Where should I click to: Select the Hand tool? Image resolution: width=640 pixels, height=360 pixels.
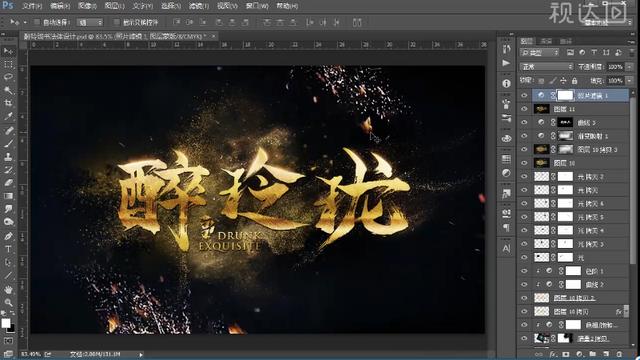(x=8, y=289)
